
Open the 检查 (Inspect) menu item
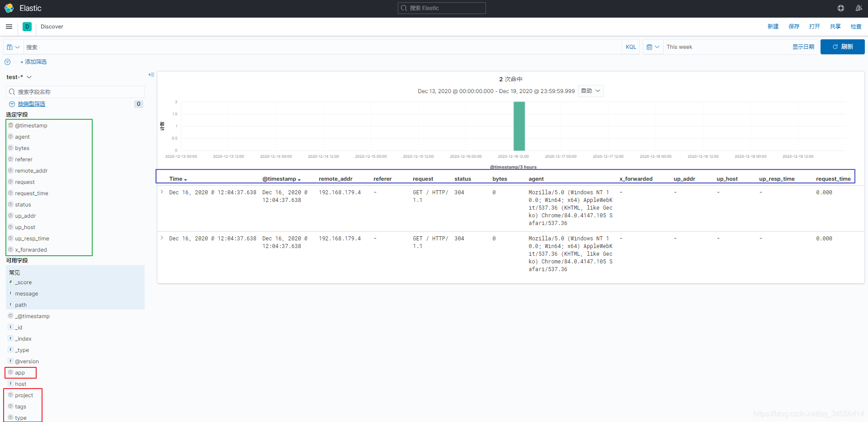[856, 27]
